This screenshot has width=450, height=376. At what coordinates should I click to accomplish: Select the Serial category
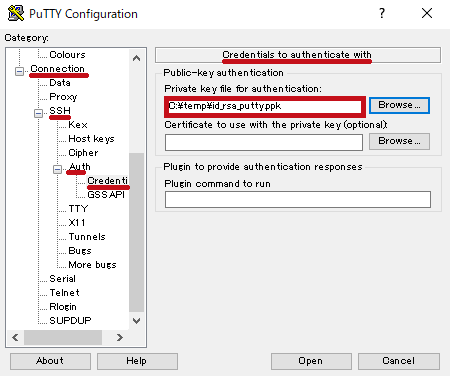(x=62, y=279)
